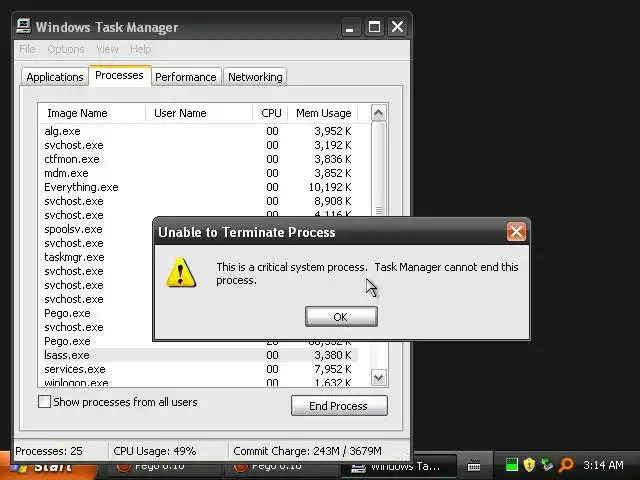The width and height of the screenshot is (640, 480).
Task: Click the End Process button
Action: pyautogui.click(x=339, y=405)
